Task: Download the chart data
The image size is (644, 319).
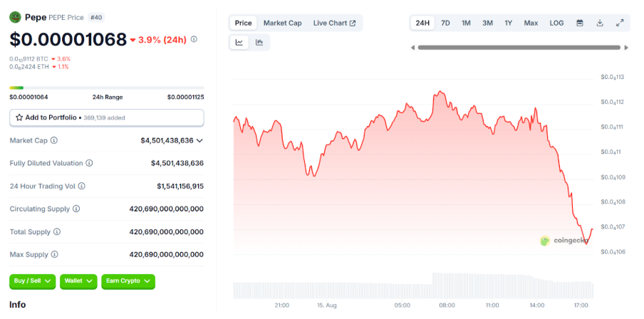Action: click(x=600, y=23)
